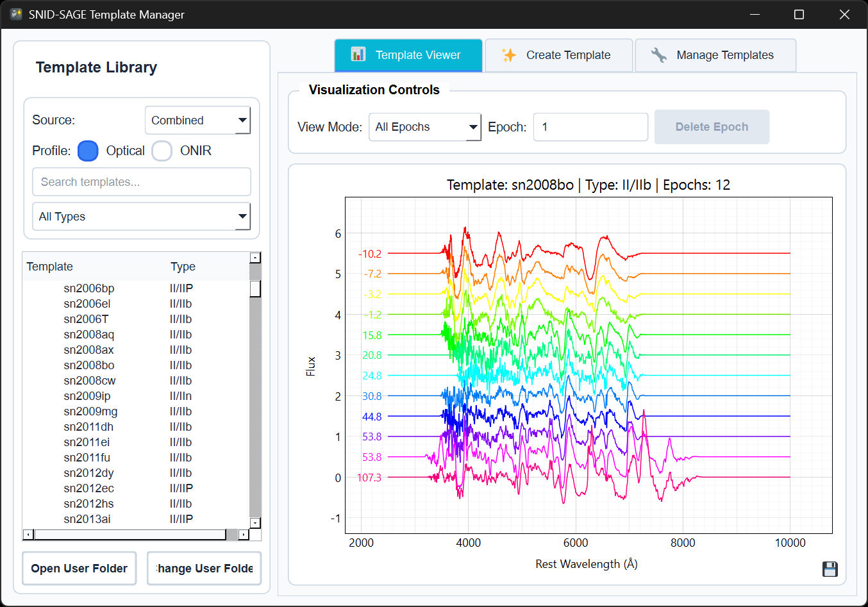Select the ONIR profile radio button
Viewport: 868px width, 607px height.
(x=162, y=151)
